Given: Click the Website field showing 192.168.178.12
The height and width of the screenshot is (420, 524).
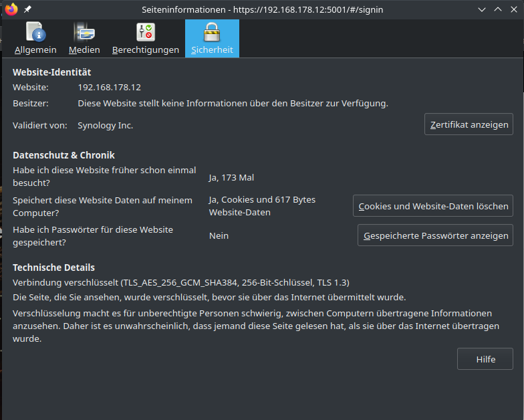Looking at the screenshot, I should point(110,88).
